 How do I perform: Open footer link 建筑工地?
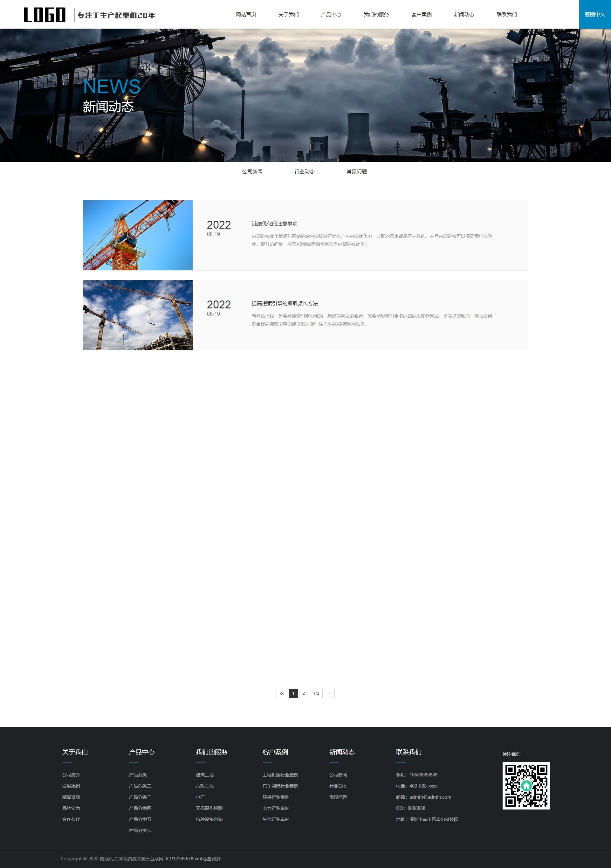[x=204, y=775]
